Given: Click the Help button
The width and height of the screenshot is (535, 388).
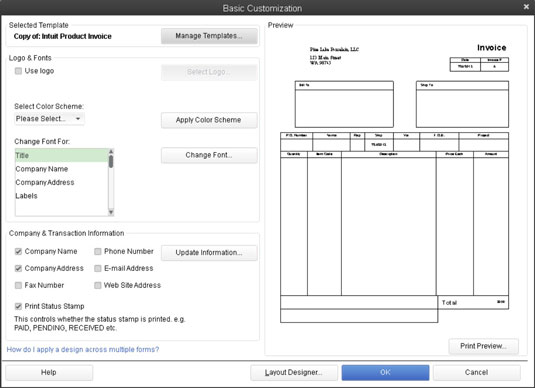Looking at the screenshot, I should pyautogui.click(x=49, y=373).
